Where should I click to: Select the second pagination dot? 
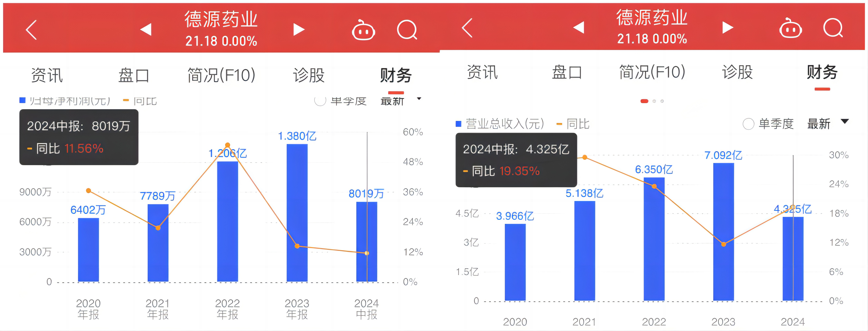(654, 101)
